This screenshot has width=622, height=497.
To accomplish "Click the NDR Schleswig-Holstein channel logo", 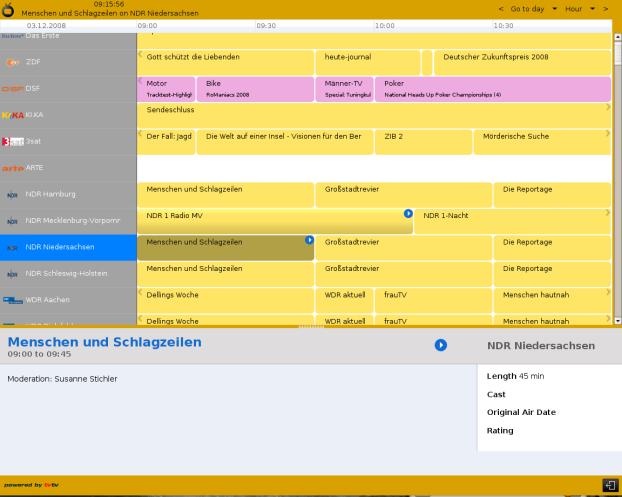I will pos(12,274).
